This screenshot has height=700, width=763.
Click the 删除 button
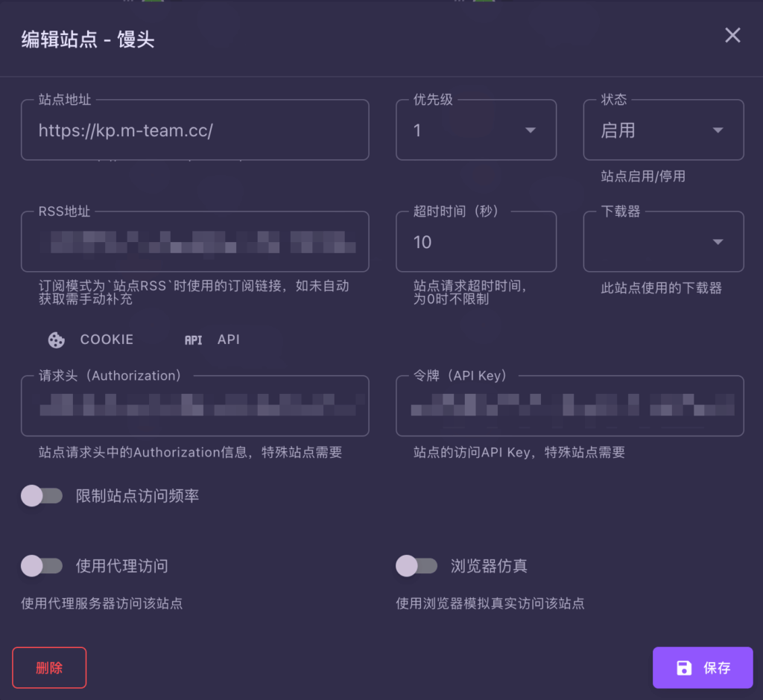[49, 668]
